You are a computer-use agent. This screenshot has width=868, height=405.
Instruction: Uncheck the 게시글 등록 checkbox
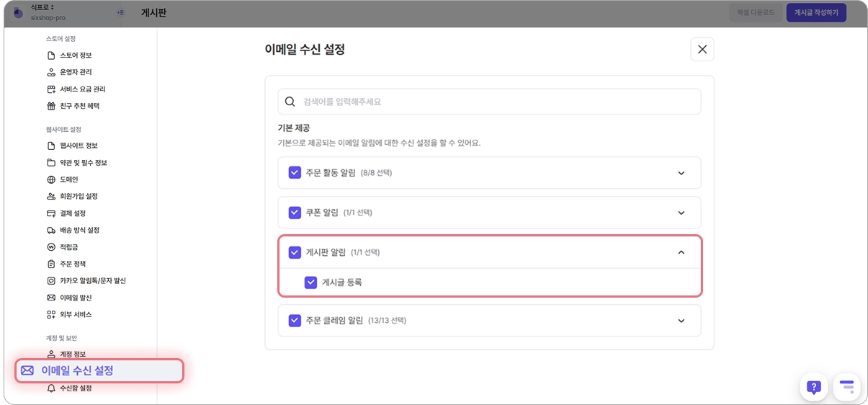pyautogui.click(x=310, y=282)
